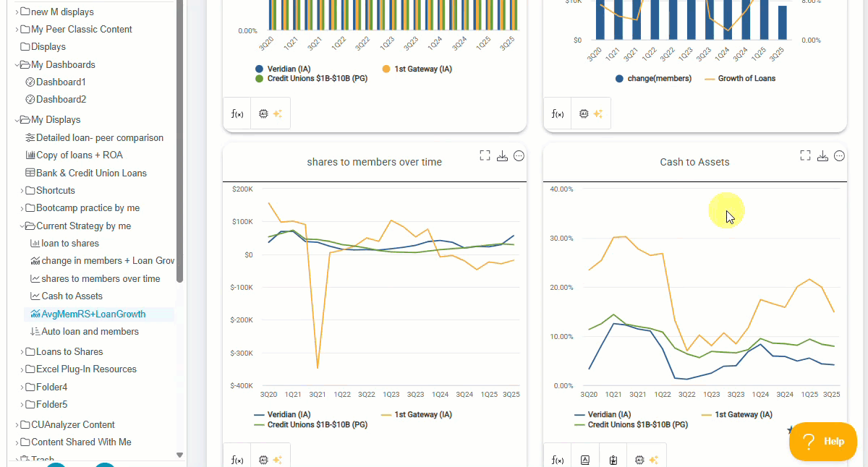Download the shares to members over time chart
Viewport: 868px width, 467px height.
pyautogui.click(x=502, y=155)
